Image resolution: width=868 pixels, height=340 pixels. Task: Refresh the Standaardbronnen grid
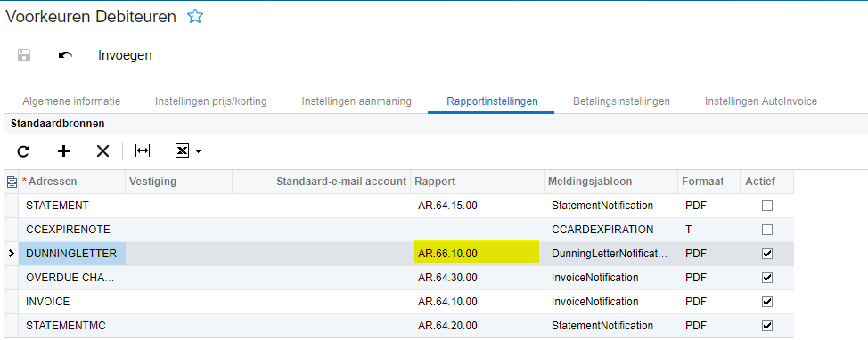click(x=23, y=151)
